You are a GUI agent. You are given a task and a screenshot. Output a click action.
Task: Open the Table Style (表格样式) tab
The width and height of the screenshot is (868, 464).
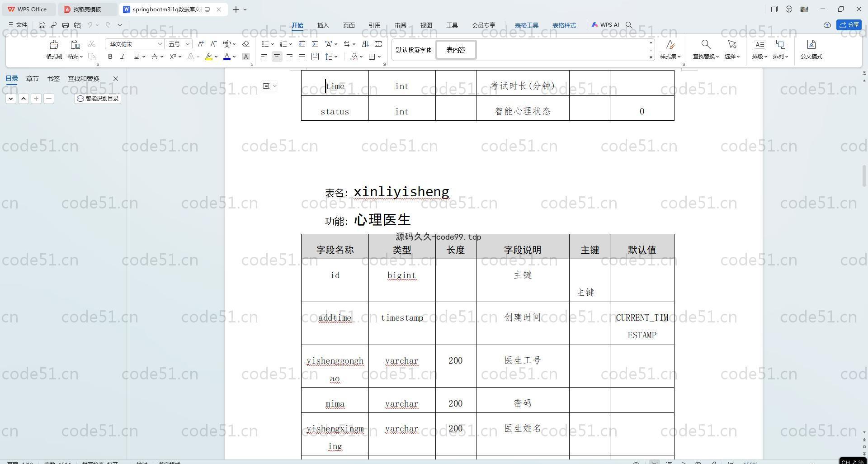[x=564, y=25]
